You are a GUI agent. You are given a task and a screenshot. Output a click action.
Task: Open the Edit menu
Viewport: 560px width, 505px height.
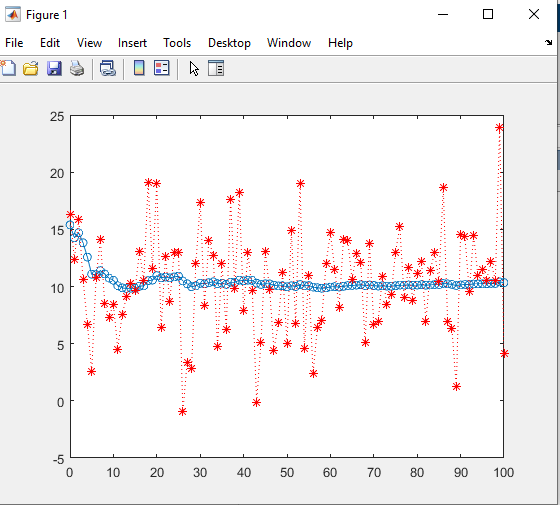pos(50,43)
